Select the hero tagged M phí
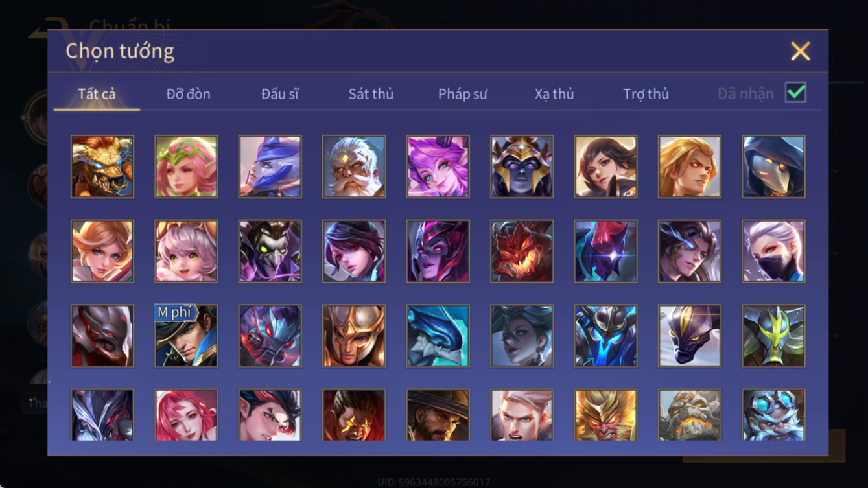 point(186,336)
